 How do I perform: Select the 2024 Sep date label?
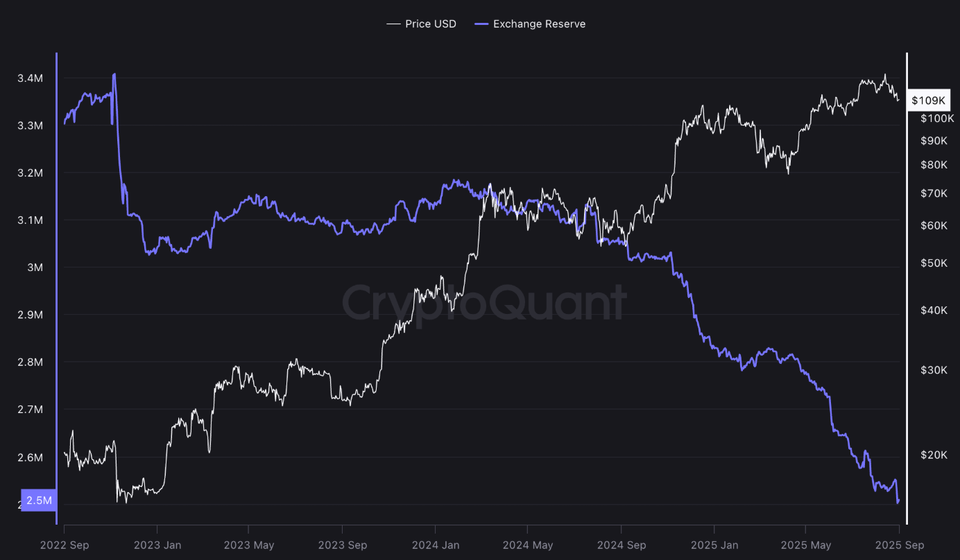[622, 545]
